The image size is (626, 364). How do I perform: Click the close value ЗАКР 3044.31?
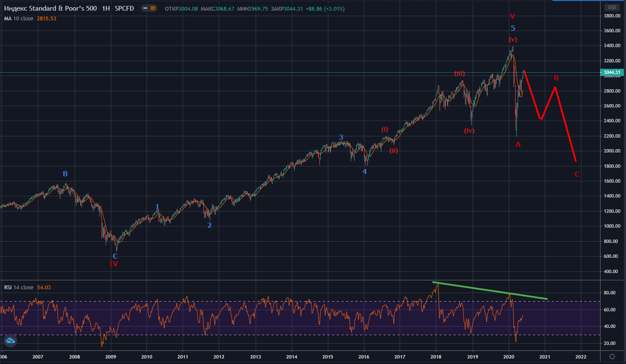click(287, 9)
